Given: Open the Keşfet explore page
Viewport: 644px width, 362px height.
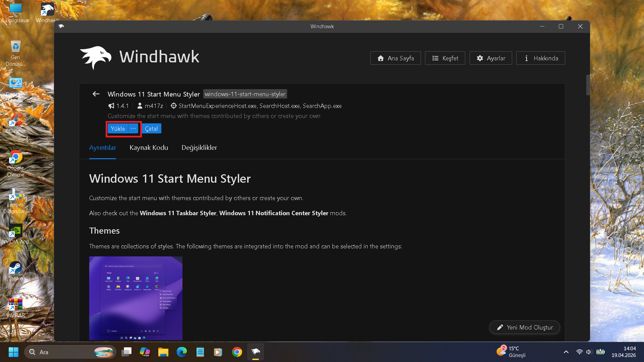Looking at the screenshot, I should (x=445, y=58).
